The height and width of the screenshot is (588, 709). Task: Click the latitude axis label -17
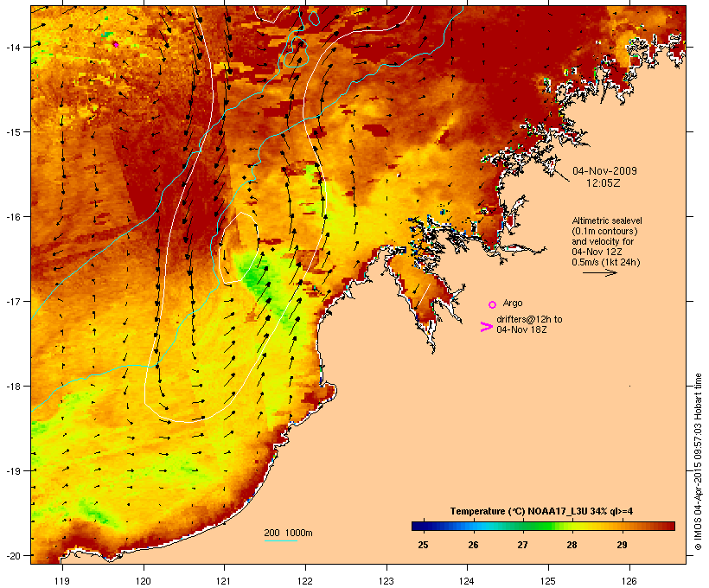click(x=13, y=301)
